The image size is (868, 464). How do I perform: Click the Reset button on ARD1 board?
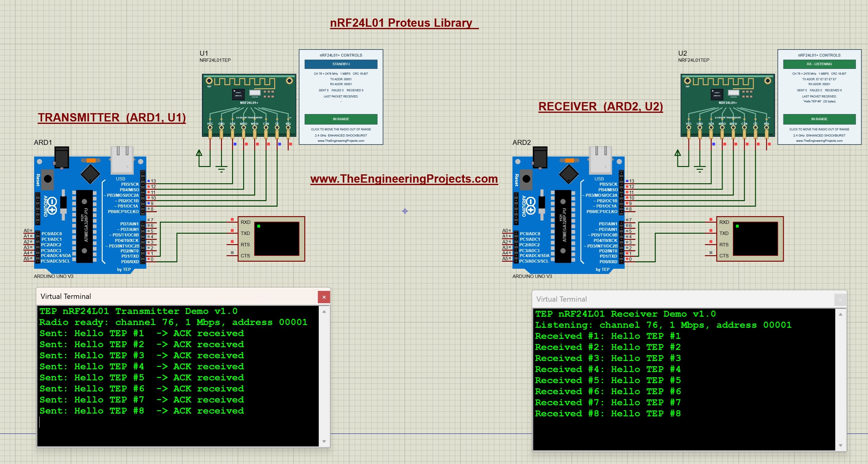pyautogui.click(x=48, y=179)
